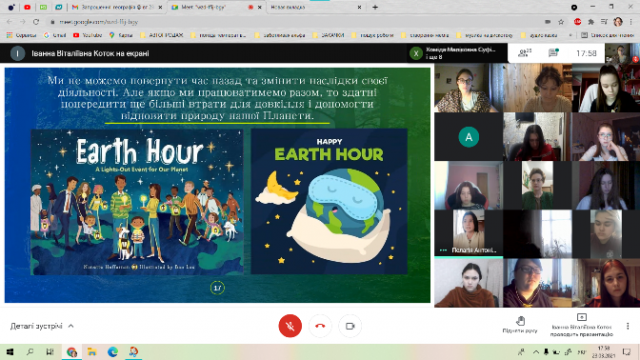Reload the Meet page
The height and width of the screenshot is (360, 640).
(36, 22)
